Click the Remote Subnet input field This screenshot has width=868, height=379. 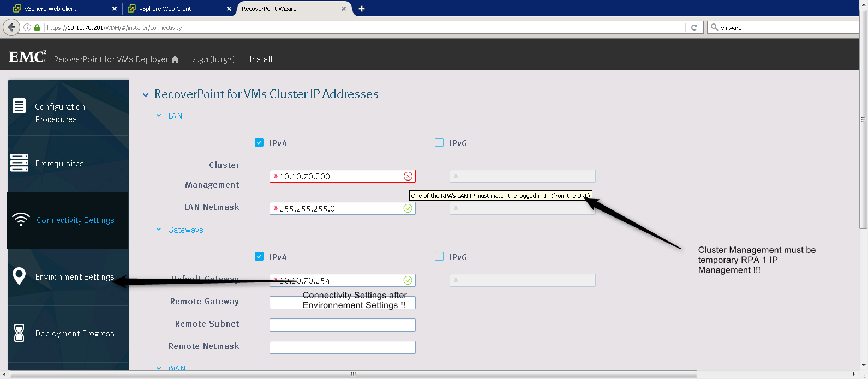343,325
